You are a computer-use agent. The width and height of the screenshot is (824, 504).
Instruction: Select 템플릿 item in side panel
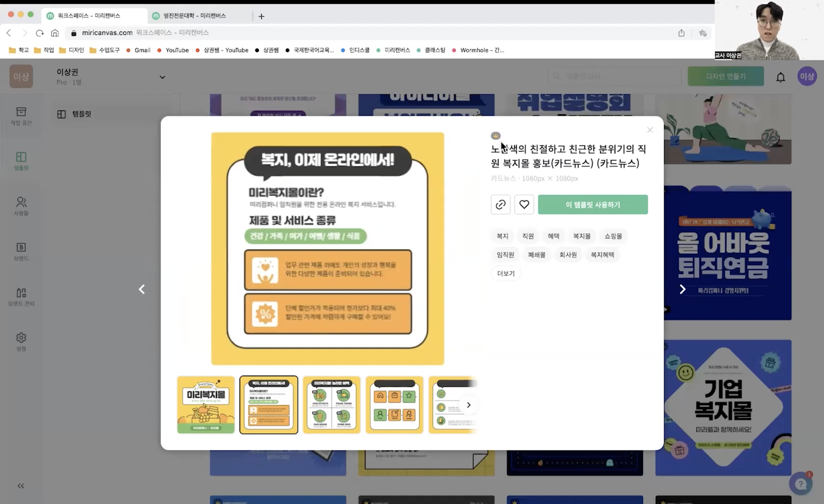(114, 114)
